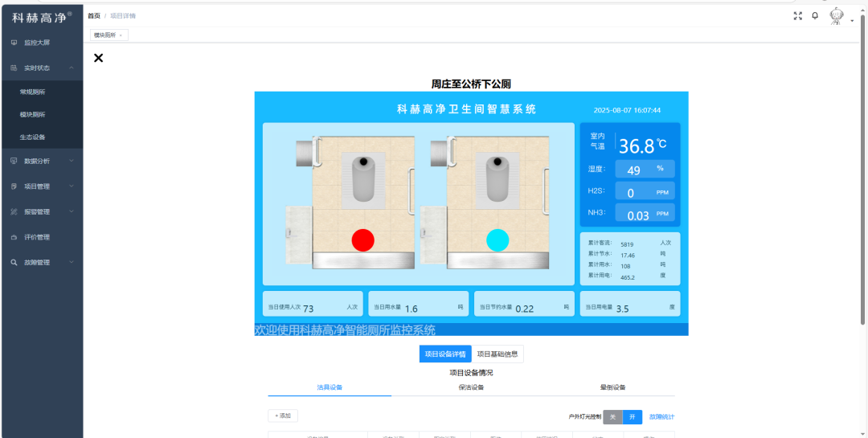
Task: Expand the 故障管理 menu chevron
Action: coord(72,263)
